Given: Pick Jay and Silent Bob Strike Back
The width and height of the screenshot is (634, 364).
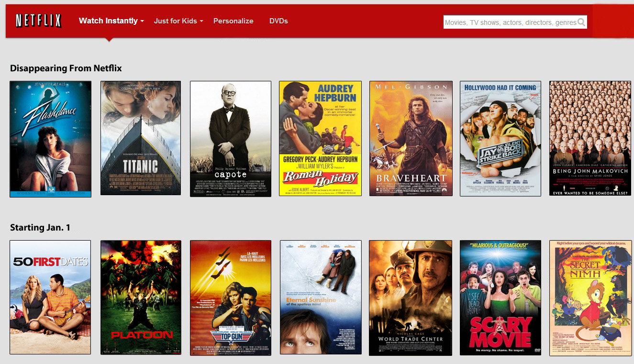Looking at the screenshot, I should (501, 138).
